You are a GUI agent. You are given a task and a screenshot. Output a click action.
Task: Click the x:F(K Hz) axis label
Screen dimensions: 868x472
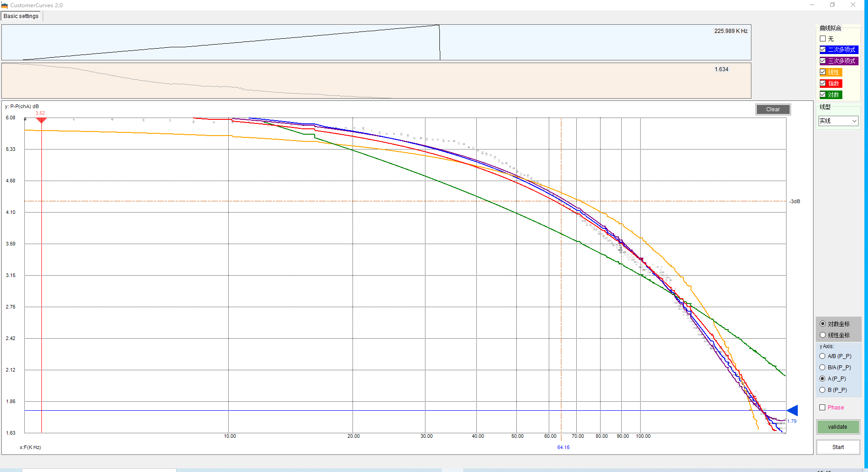(30, 447)
